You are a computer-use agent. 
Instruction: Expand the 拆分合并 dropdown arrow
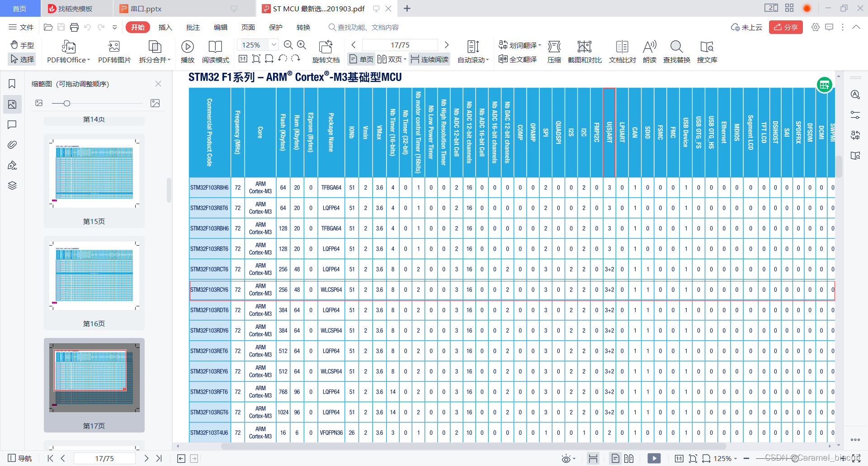tap(169, 60)
